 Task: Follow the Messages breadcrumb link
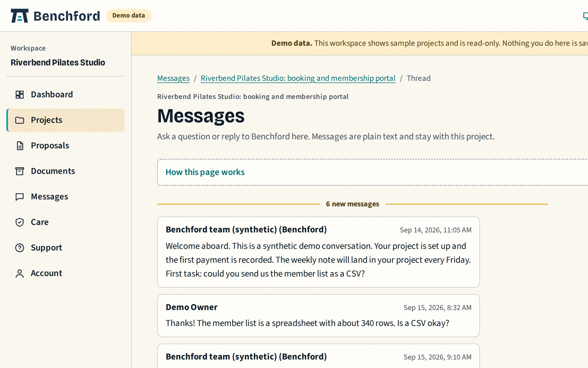coord(173,79)
